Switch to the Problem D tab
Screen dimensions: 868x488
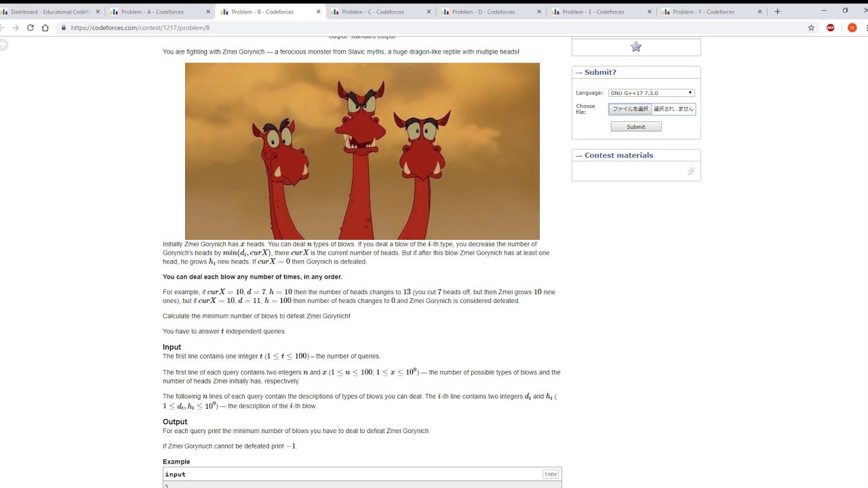click(x=491, y=12)
